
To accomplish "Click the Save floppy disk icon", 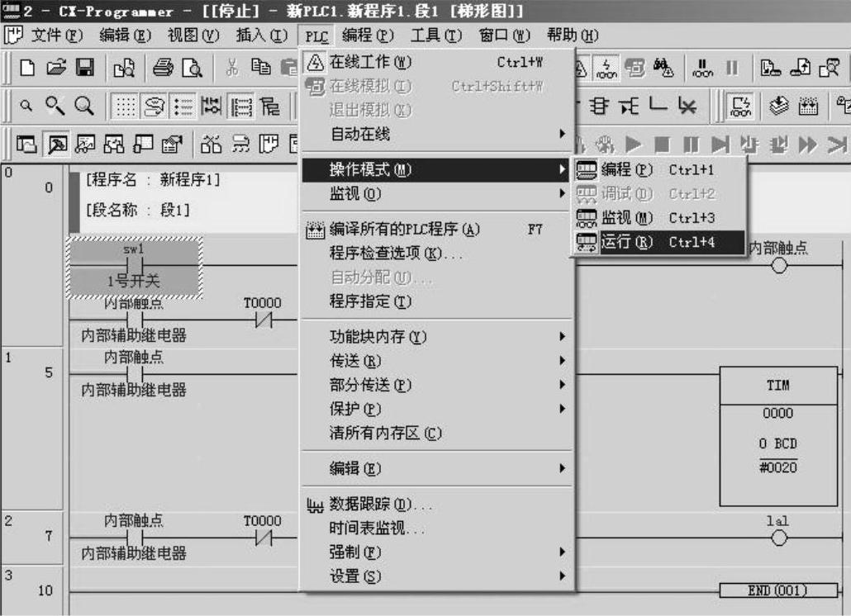I will click(84, 68).
